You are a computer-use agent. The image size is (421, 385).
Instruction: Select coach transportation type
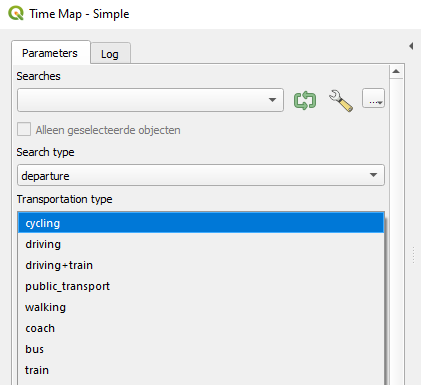pyautogui.click(x=201, y=328)
